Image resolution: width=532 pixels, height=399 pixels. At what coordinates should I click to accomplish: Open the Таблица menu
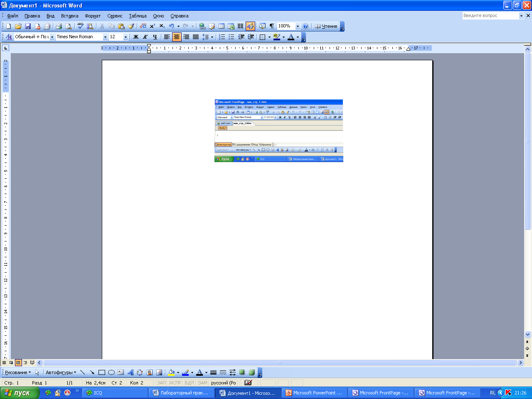[x=138, y=16]
